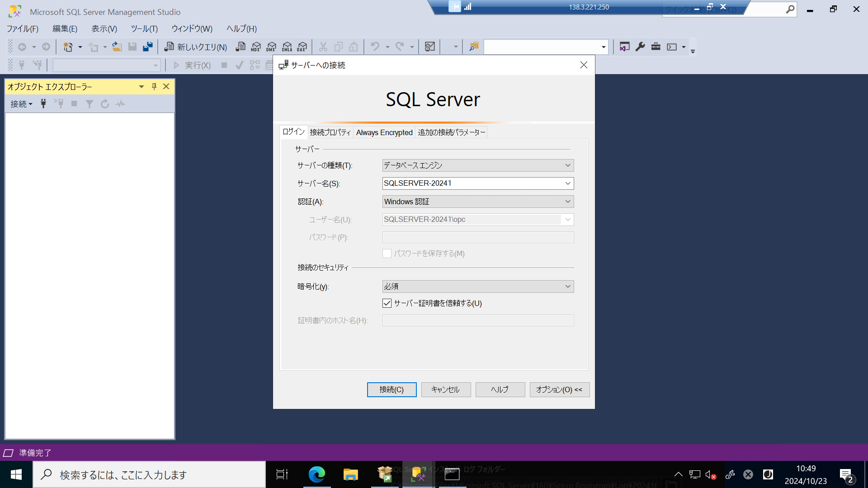
Task: Enable the パスワードを保存する checkbox
Action: click(387, 253)
